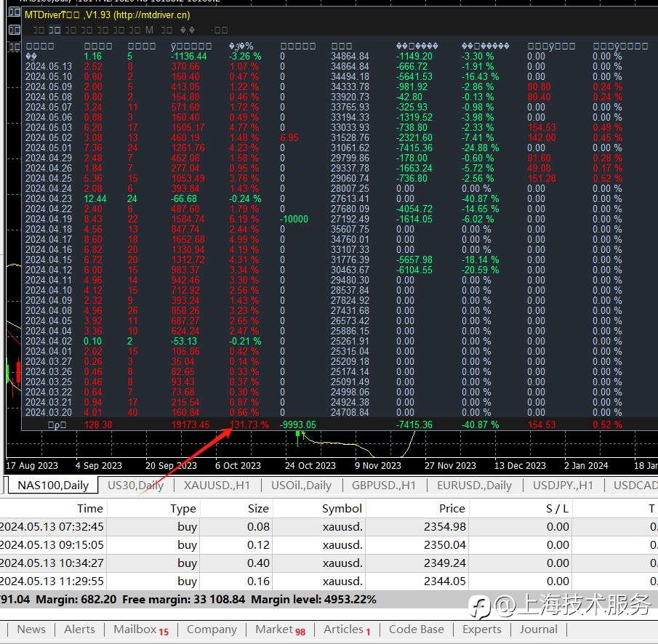Sort trades by the S / L column header

point(557,509)
